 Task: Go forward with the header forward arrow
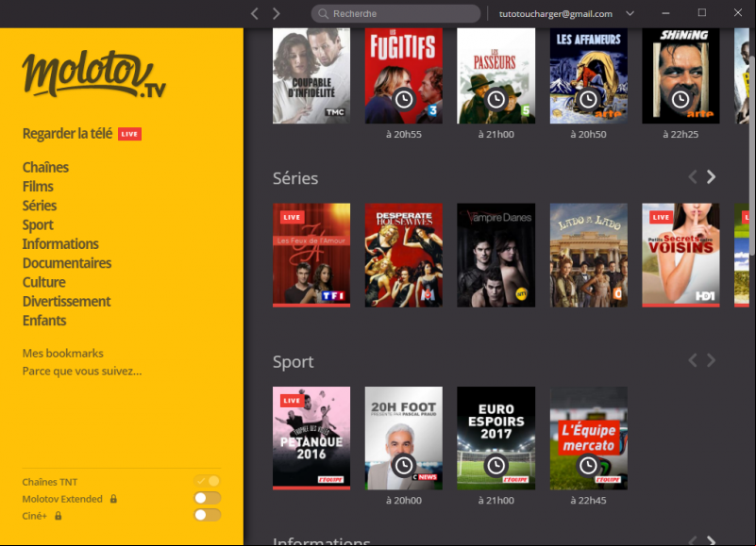[x=277, y=13]
